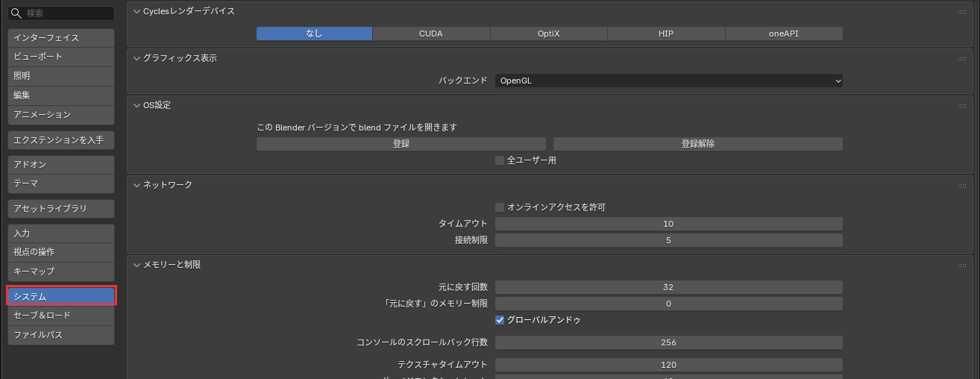Click the grip dots on メモリーと制限 panel

point(962,266)
